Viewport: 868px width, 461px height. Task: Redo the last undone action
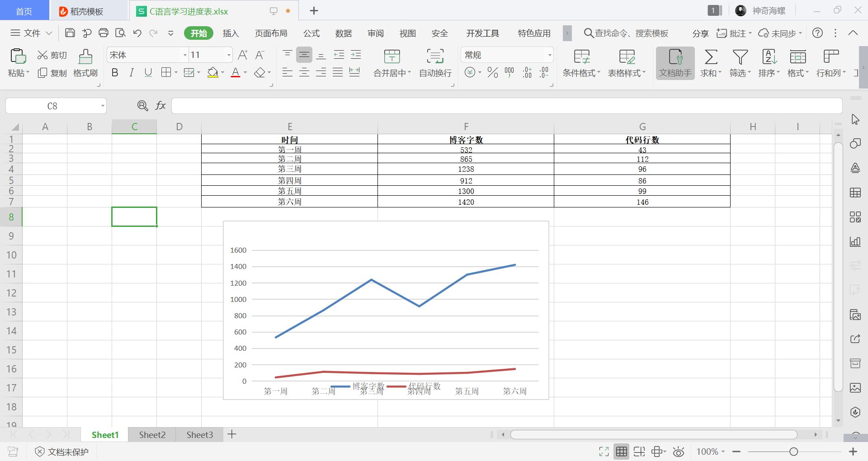[x=154, y=33]
